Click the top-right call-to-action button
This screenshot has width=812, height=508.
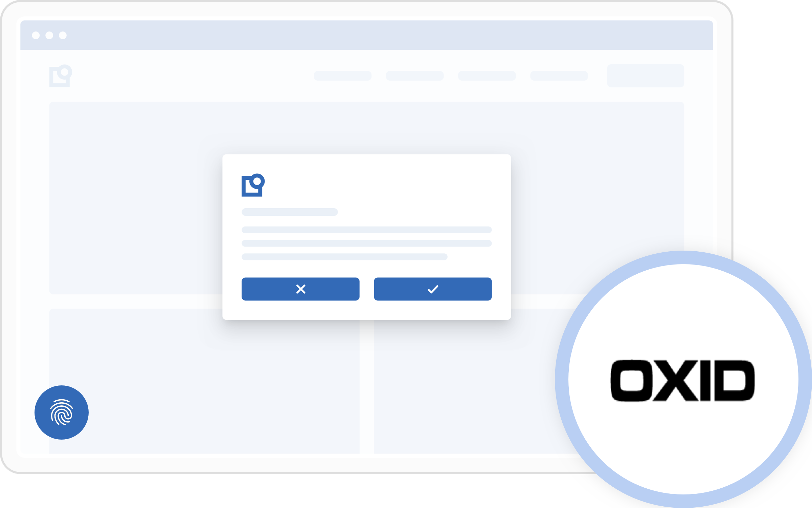(644, 74)
